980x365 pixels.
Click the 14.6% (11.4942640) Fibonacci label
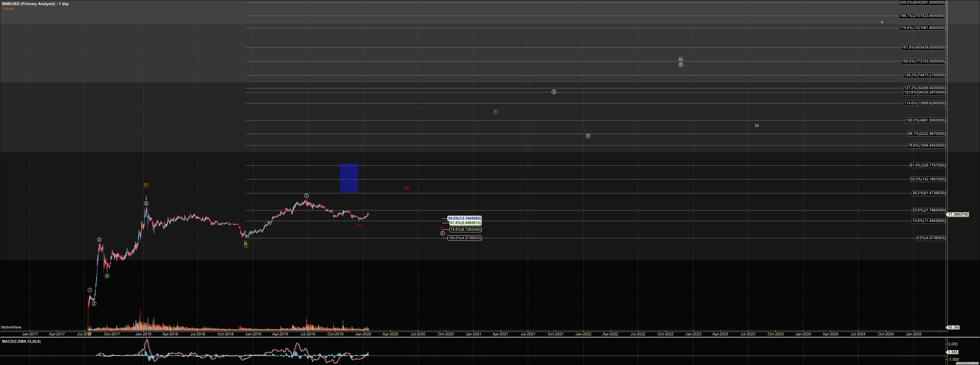929,221
